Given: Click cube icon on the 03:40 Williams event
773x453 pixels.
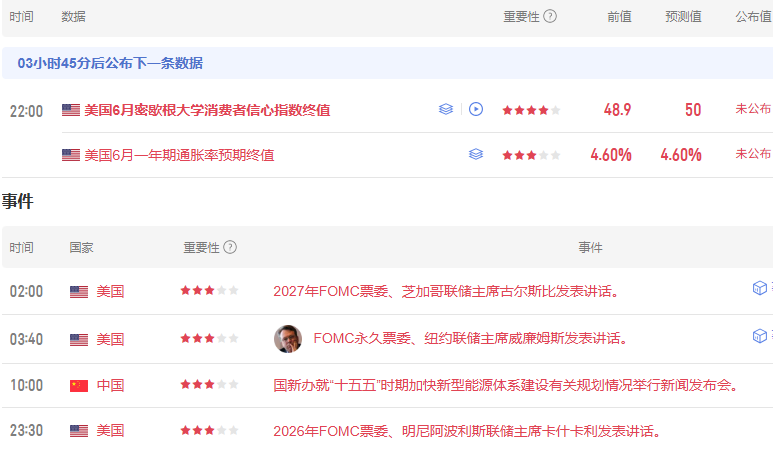Looking at the screenshot, I should 760,336.
